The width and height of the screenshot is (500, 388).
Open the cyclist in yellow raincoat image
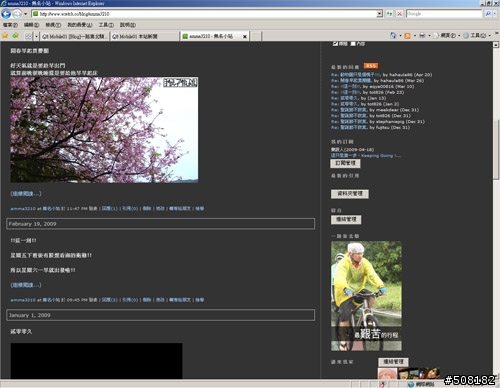click(x=366, y=296)
